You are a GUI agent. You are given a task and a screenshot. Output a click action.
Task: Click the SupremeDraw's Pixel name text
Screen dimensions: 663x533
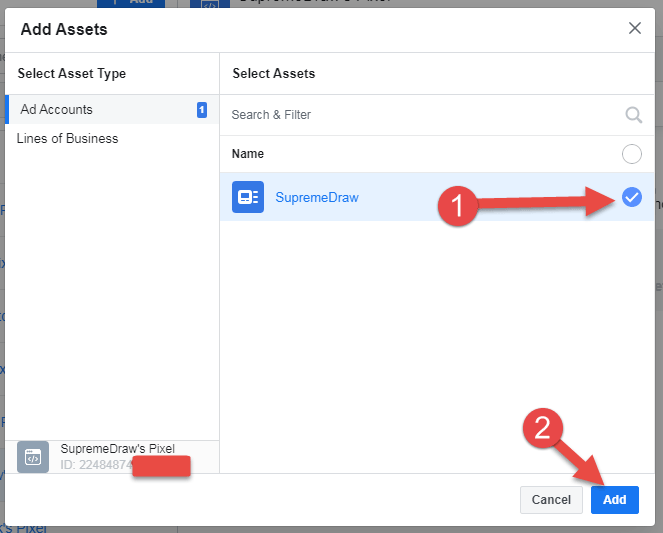coord(118,448)
